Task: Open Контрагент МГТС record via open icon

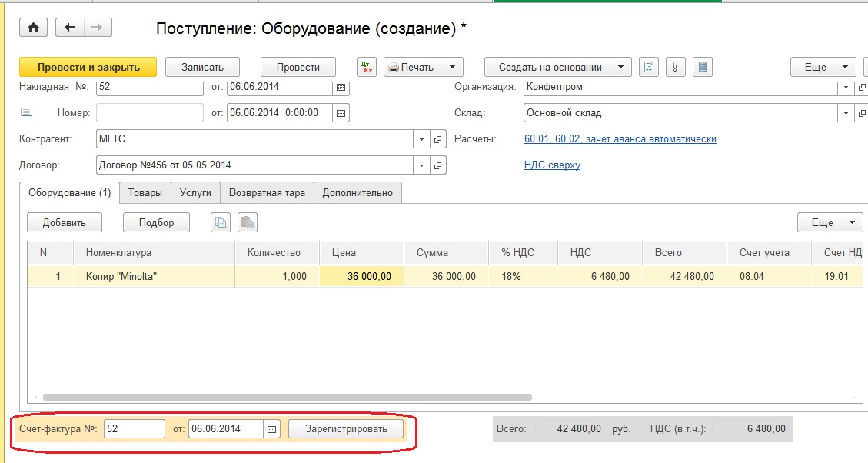Action: 438,139
